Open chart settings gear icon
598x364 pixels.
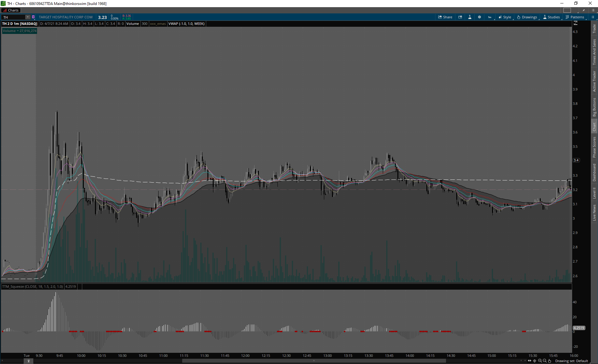479,17
